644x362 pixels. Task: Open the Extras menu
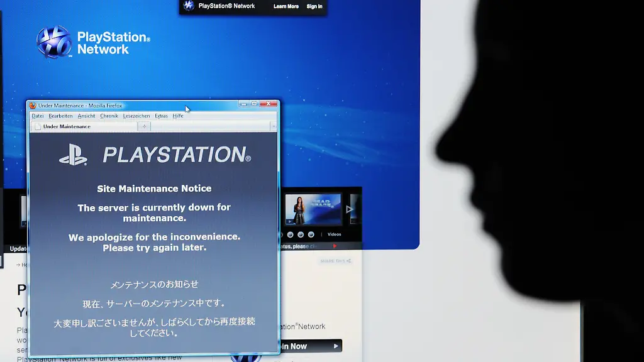pyautogui.click(x=161, y=116)
